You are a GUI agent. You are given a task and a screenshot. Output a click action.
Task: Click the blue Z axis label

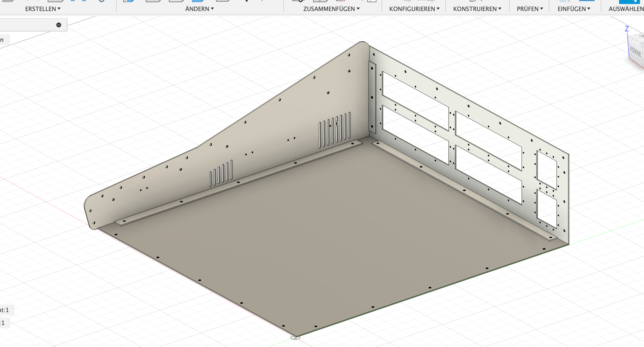pyautogui.click(x=627, y=29)
